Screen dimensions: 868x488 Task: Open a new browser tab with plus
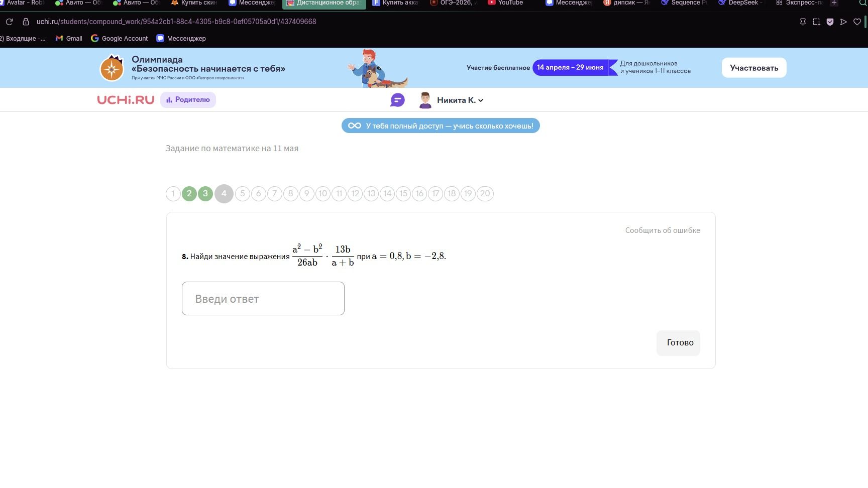tap(834, 3)
